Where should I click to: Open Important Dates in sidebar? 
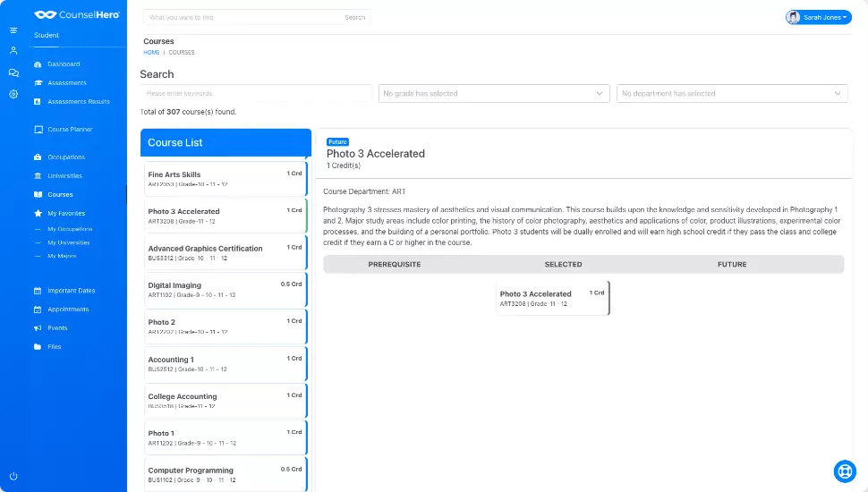click(71, 291)
